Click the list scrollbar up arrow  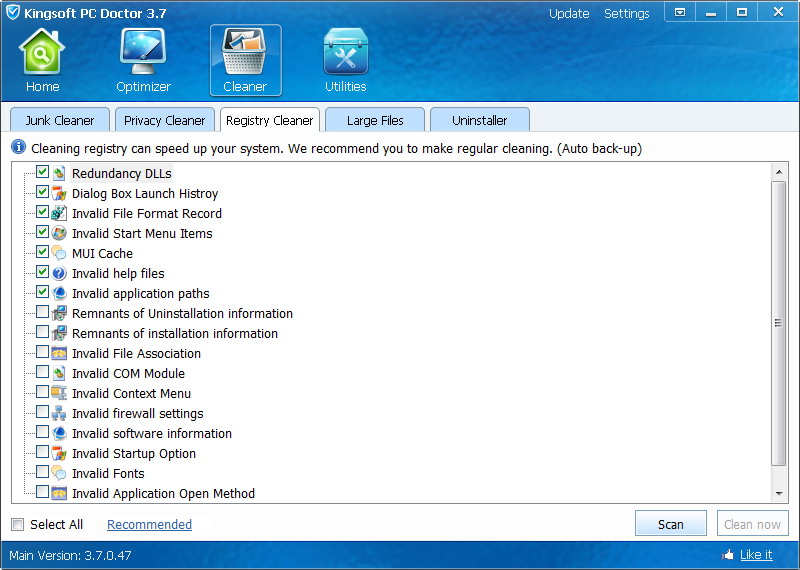(779, 172)
